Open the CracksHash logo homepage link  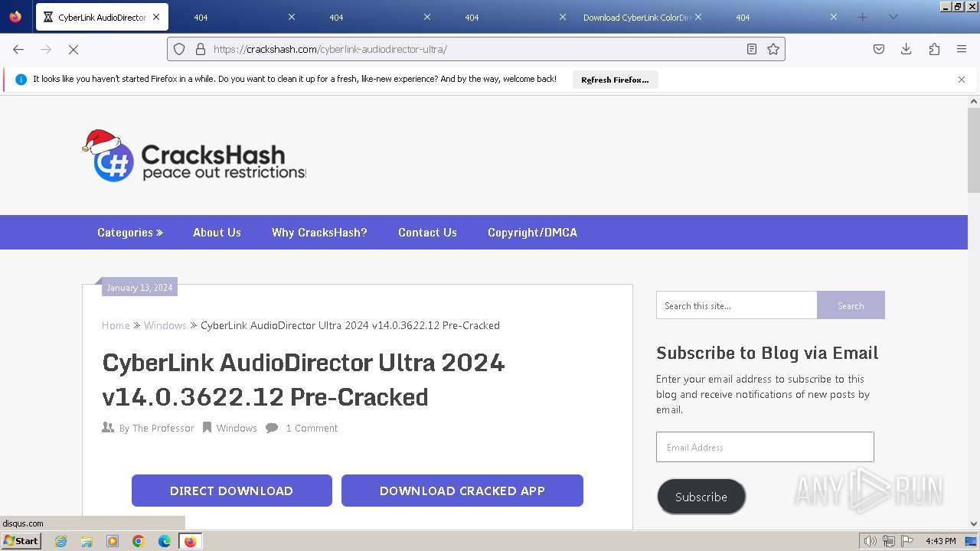(194, 155)
